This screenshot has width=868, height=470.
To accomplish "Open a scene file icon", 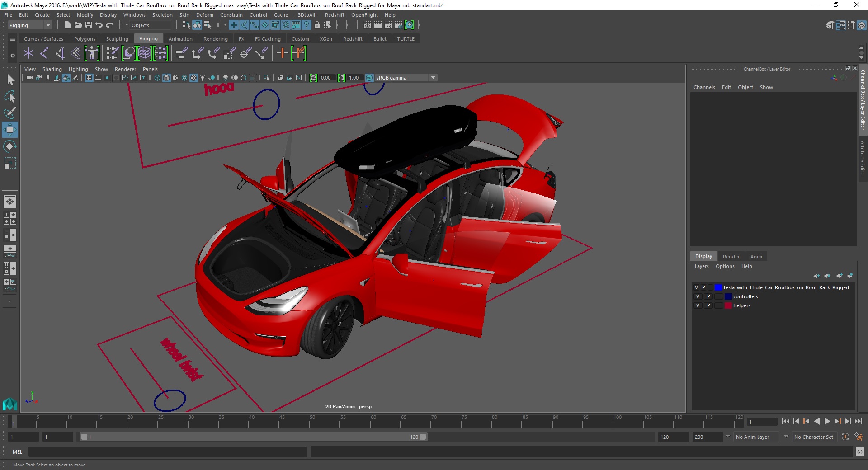I will click(x=78, y=25).
